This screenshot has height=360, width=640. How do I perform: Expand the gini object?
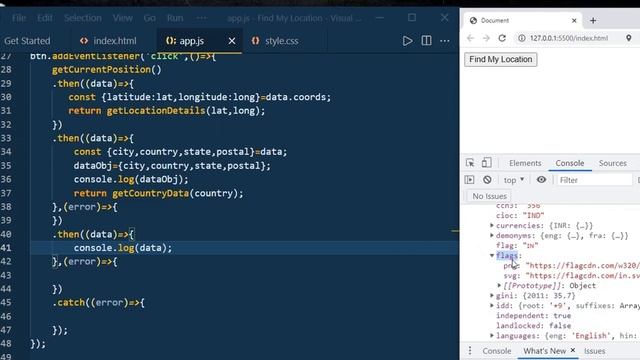[x=491, y=296]
